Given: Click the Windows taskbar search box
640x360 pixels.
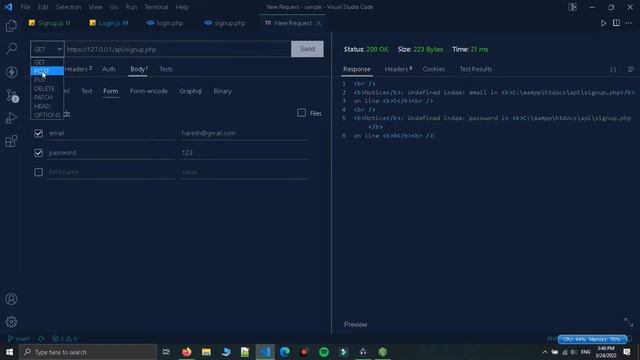Looking at the screenshot, I should coord(88,352).
